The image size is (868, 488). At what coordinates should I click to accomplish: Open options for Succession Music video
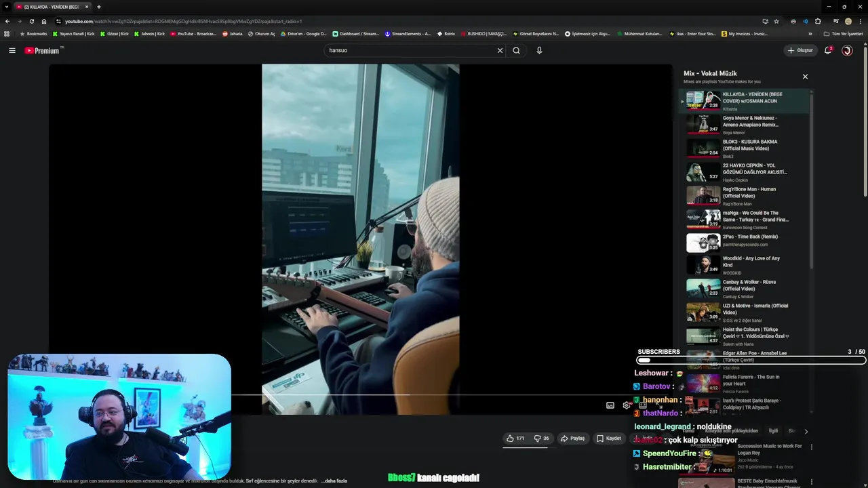coord(811,447)
